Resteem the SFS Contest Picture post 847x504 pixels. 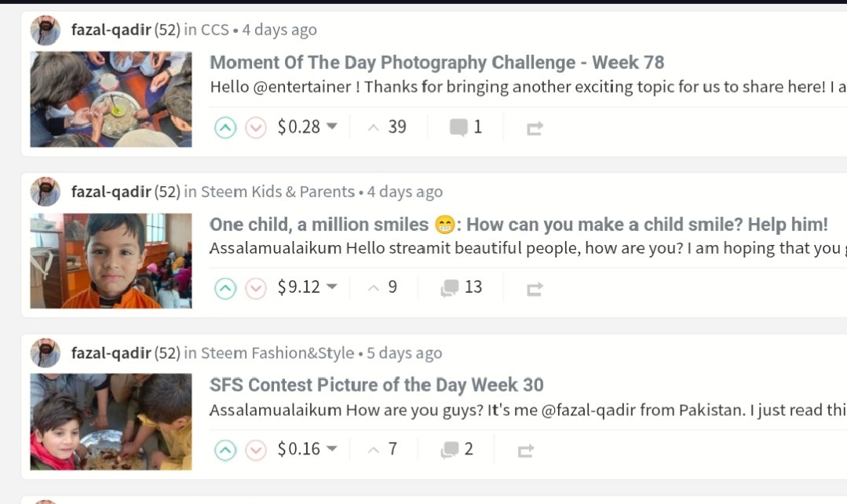tap(526, 451)
